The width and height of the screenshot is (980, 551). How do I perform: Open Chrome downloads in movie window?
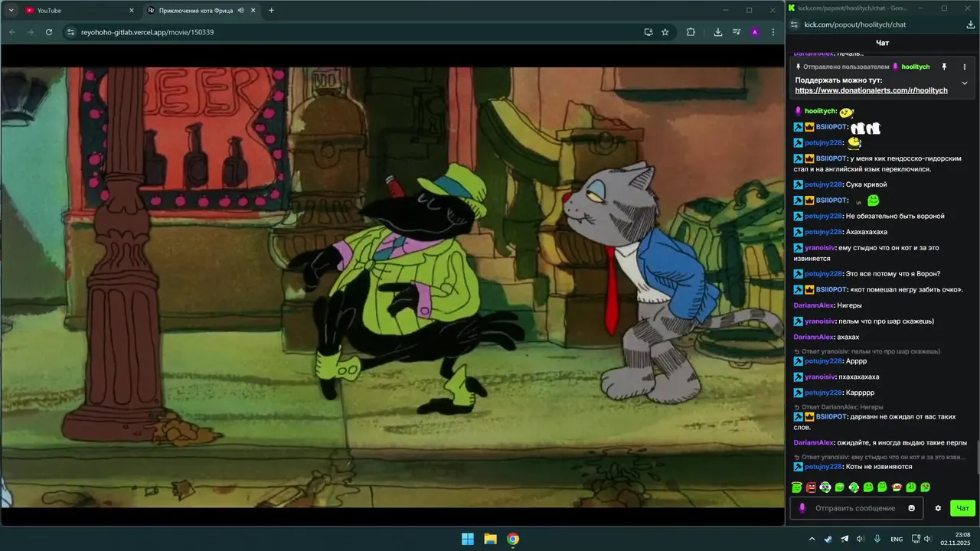[x=717, y=32]
